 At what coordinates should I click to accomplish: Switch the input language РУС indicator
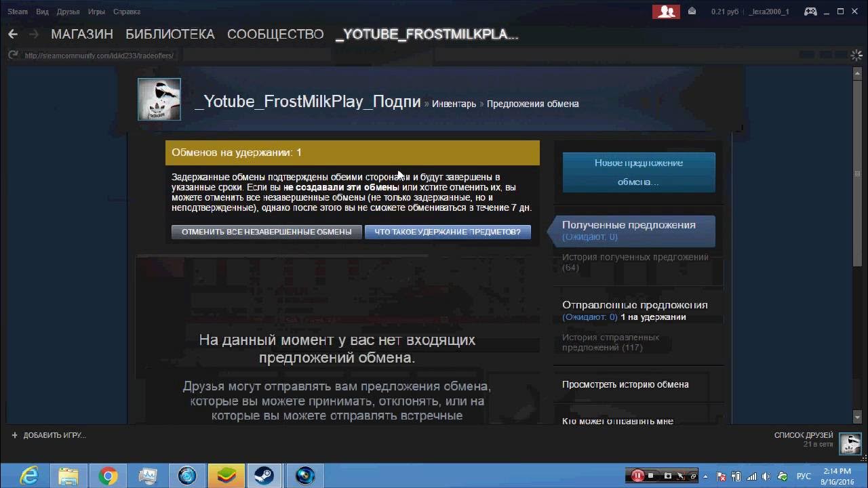[x=804, y=476]
